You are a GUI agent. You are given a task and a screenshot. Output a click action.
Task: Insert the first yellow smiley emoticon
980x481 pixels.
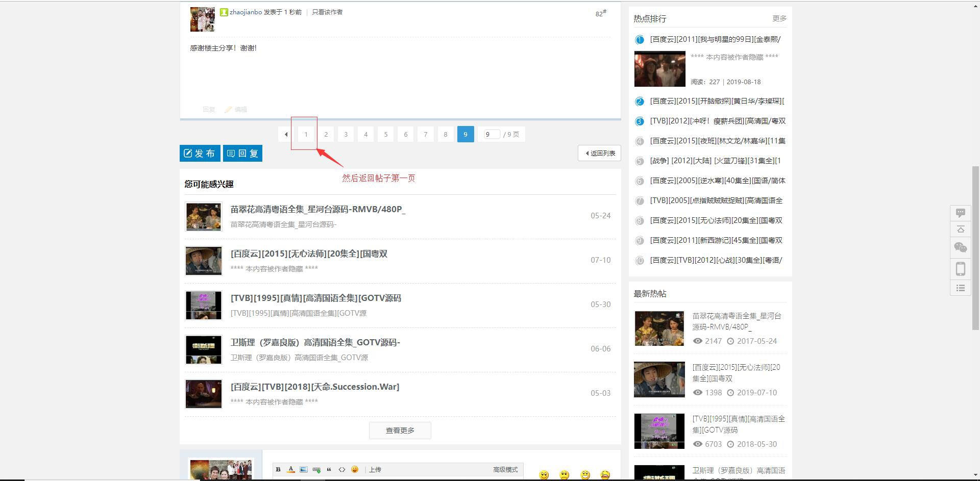pos(544,475)
